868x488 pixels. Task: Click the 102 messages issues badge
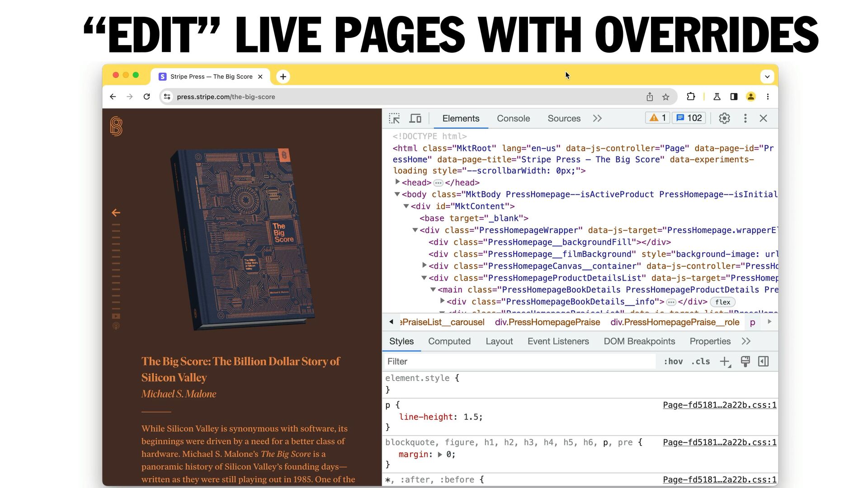tap(689, 118)
